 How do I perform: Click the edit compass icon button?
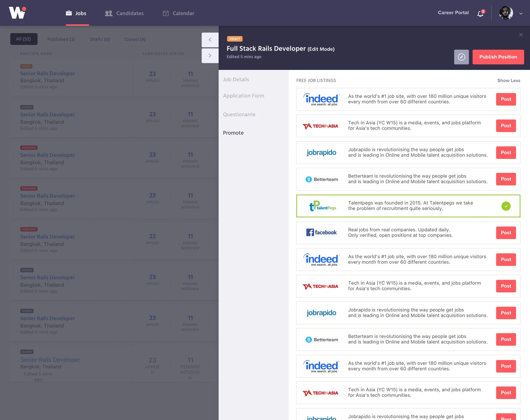[x=461, y=57]
